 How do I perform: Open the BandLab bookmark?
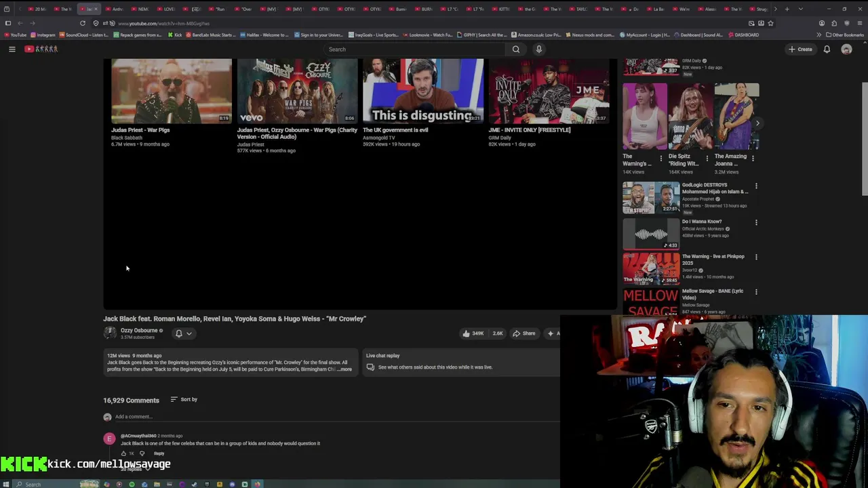pos(212,35)
